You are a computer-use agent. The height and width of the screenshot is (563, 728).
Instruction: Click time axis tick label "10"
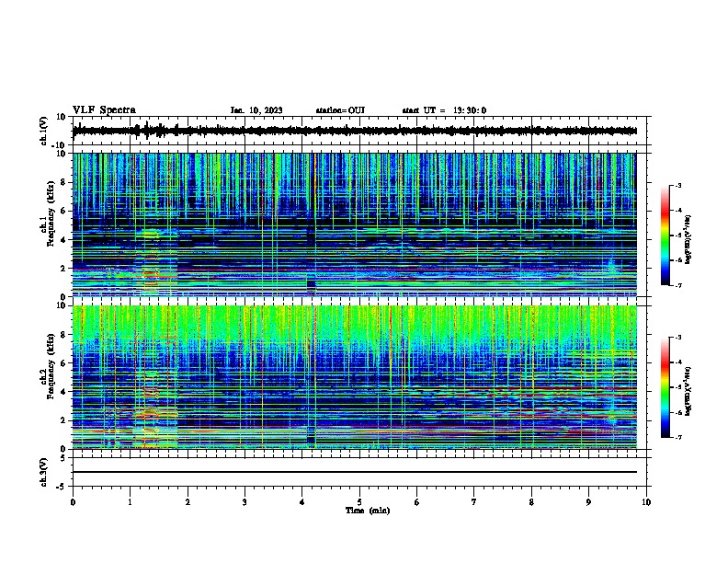click(x=646, y=502)
